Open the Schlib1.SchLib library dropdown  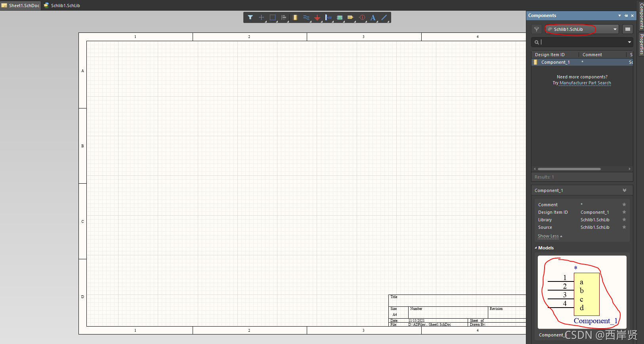(x=582, y=29)
